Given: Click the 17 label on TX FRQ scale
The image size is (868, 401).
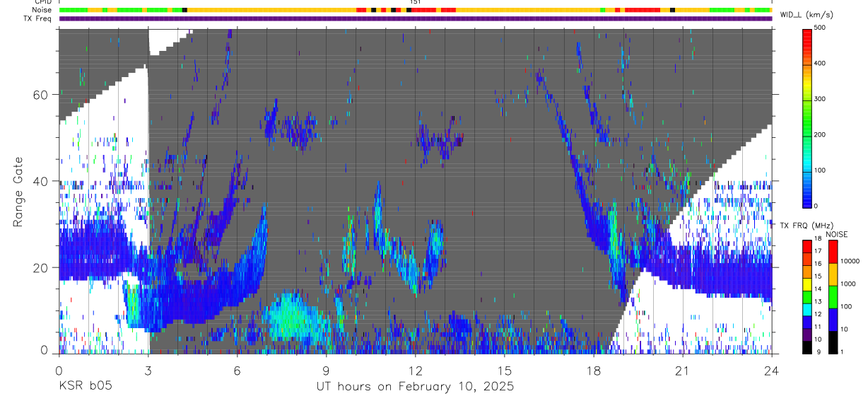Looking at the screenshot, I should [x=819, y=251].
